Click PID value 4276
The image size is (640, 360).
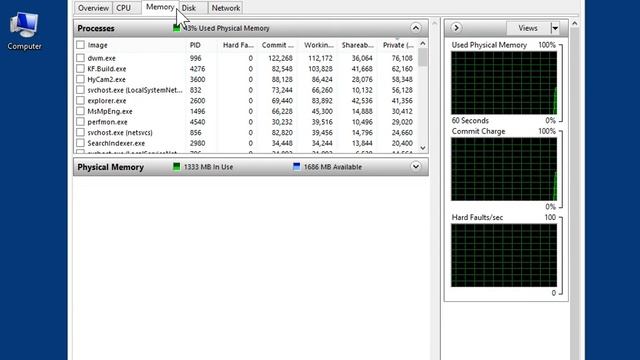point(198,69)
